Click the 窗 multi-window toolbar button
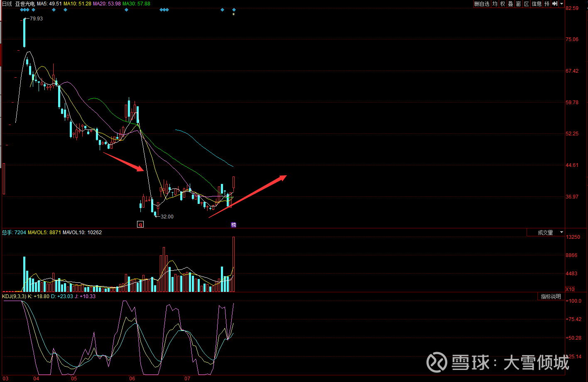Image resolution: width=588 pixels, height=382 pixels. click(x=518, y=4)
